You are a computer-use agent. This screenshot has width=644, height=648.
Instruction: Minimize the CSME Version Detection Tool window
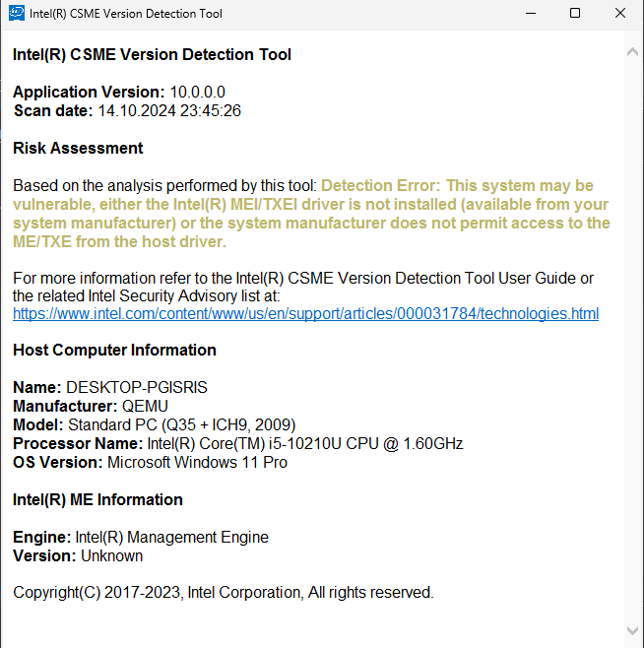tap(531, 13)
